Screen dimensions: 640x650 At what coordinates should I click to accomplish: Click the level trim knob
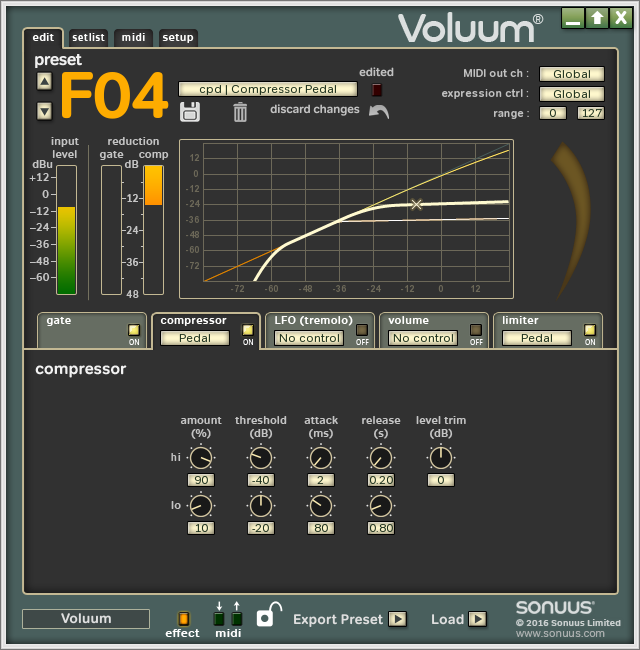(x=441, y=458)
